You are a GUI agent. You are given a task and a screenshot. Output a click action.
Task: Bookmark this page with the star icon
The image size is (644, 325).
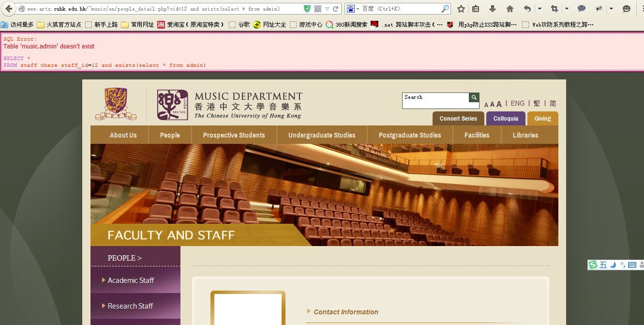(x=461, y=9)
